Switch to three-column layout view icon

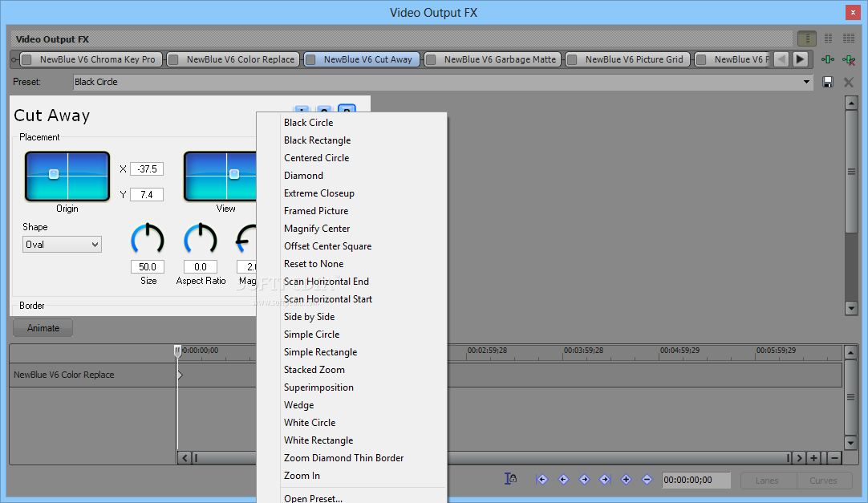tap(849, 39)
